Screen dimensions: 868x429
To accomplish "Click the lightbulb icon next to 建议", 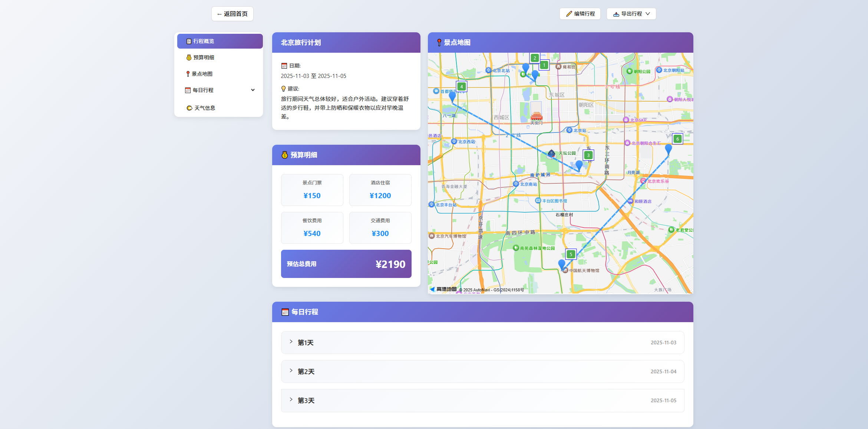I will click(283, 89).
